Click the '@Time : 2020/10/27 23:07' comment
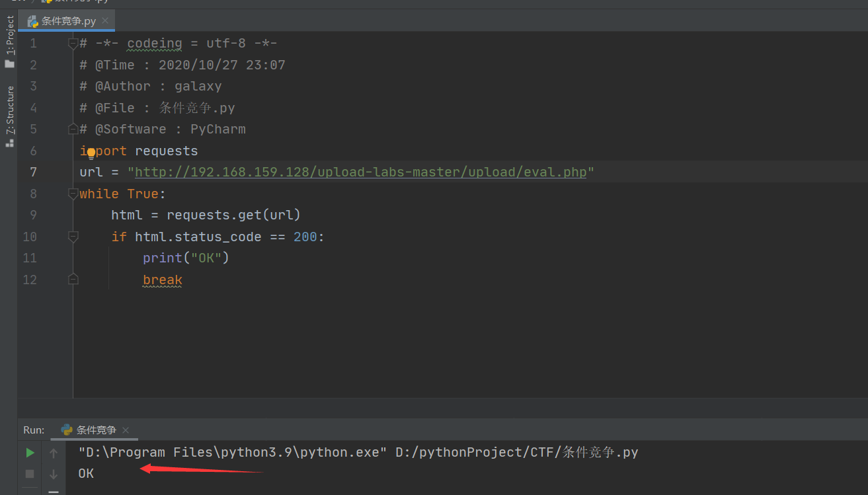 (182, 65)
